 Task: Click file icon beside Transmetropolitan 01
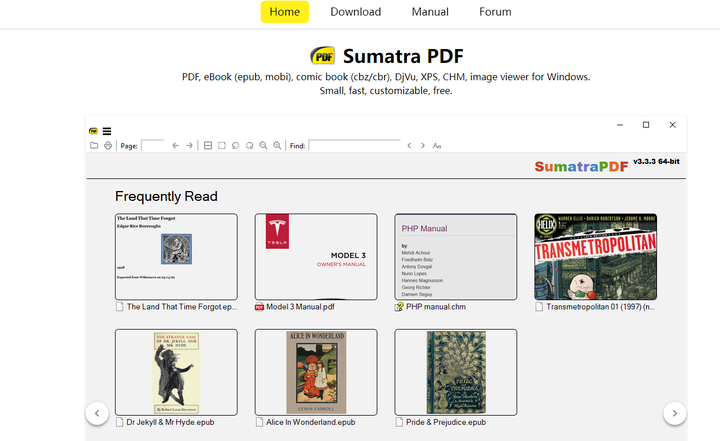pyautogui.click(x=539, y=307)
